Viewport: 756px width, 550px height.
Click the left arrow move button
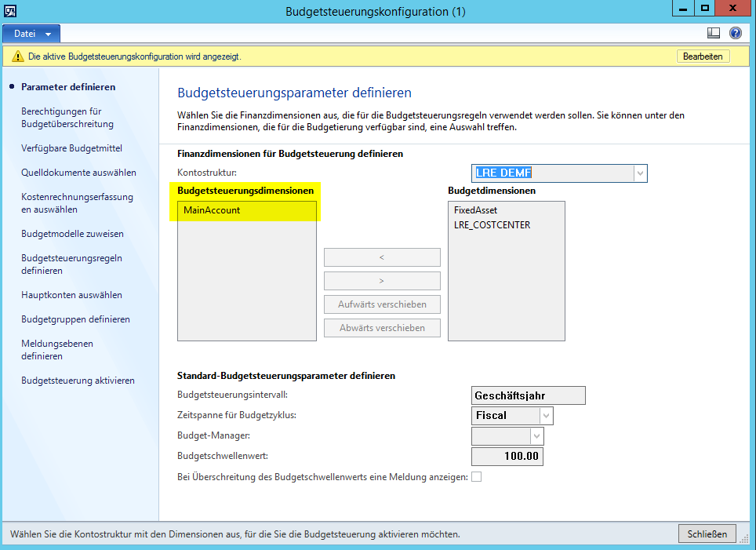[x=382, y=257]
